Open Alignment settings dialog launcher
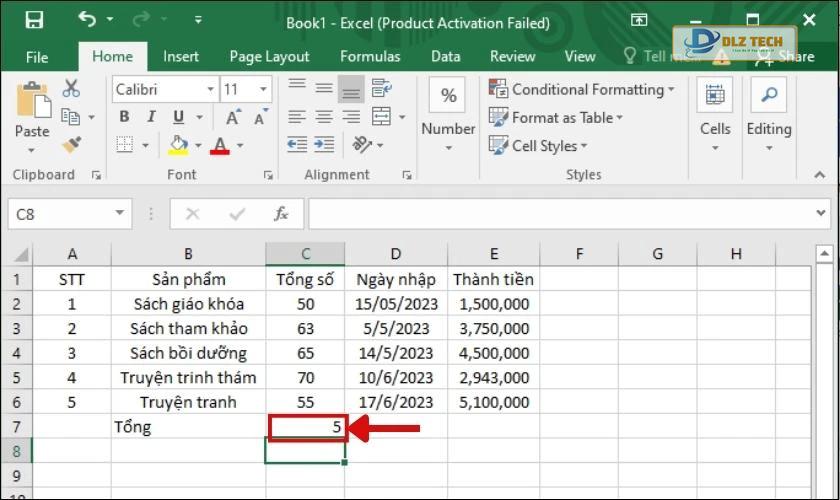Viewport: 840px width, 500px height. [407, 175]
